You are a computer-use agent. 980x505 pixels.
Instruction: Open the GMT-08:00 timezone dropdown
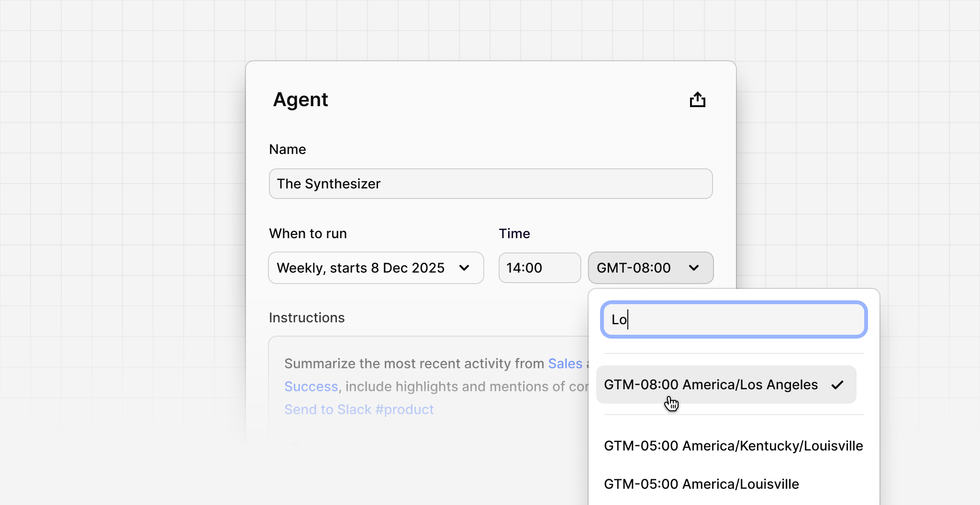(650, 268)
